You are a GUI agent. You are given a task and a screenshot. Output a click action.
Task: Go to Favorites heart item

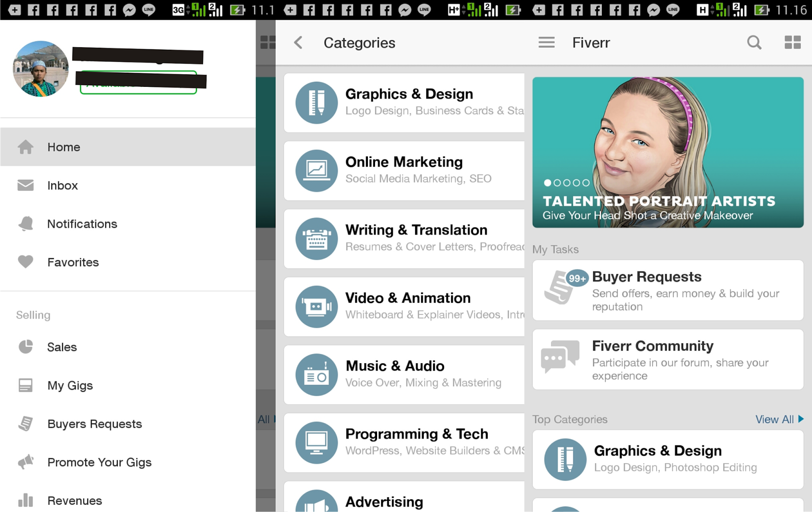(x=128, y=262)
